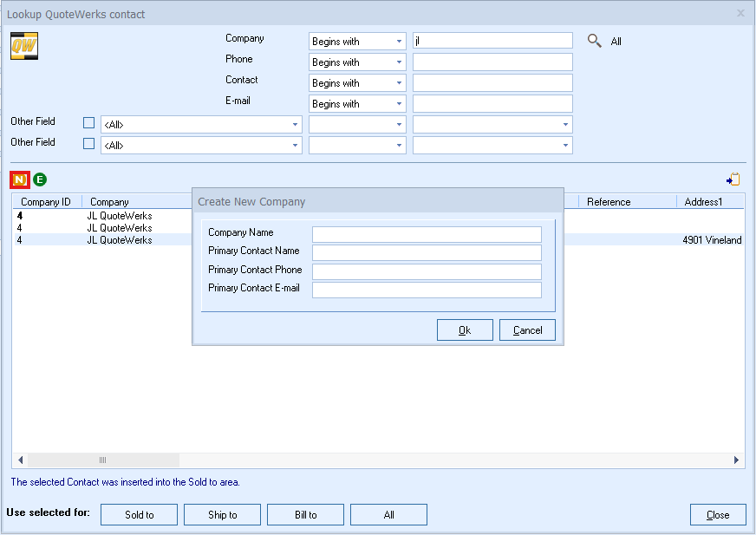Open the Company 'Begins with' dropdown
756x535 pixels.
tap(357, 41)
